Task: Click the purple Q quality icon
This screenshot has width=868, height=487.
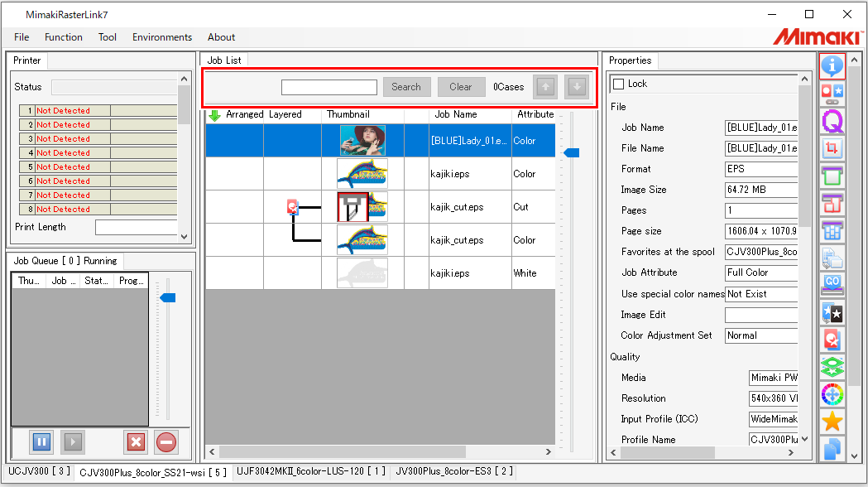Action: pyautogui.click(x=832, y=121)
